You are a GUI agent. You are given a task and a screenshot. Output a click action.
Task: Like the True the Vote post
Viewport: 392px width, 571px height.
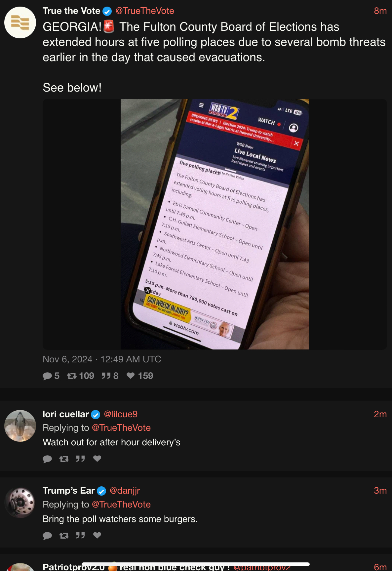[140, 376]
